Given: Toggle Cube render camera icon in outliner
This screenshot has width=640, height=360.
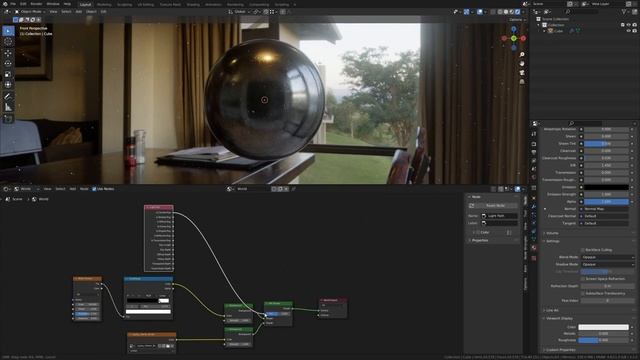Looking at the screenshot, I should [635, 31].
